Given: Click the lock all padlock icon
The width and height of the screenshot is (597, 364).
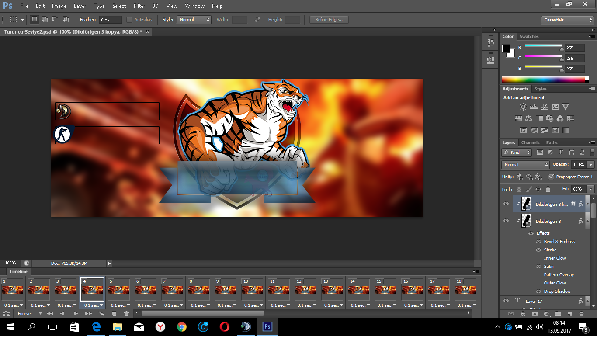Looking at the screenshot, I should tap(548, 190).
